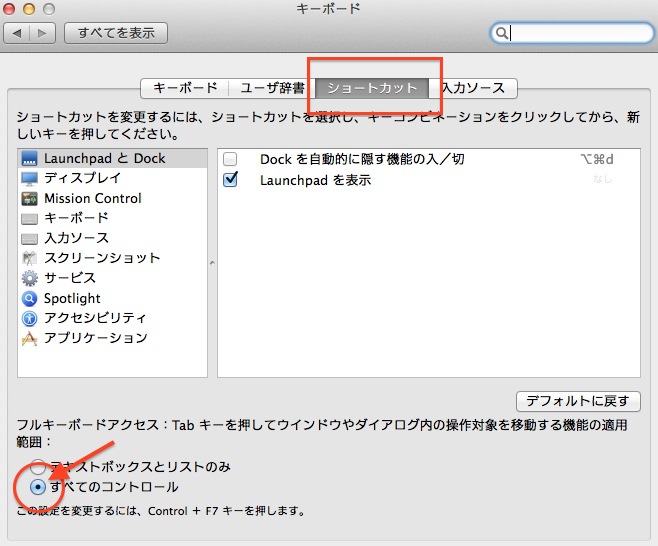
Task: Click the サービス gear icon
Action: pos(29,278)
